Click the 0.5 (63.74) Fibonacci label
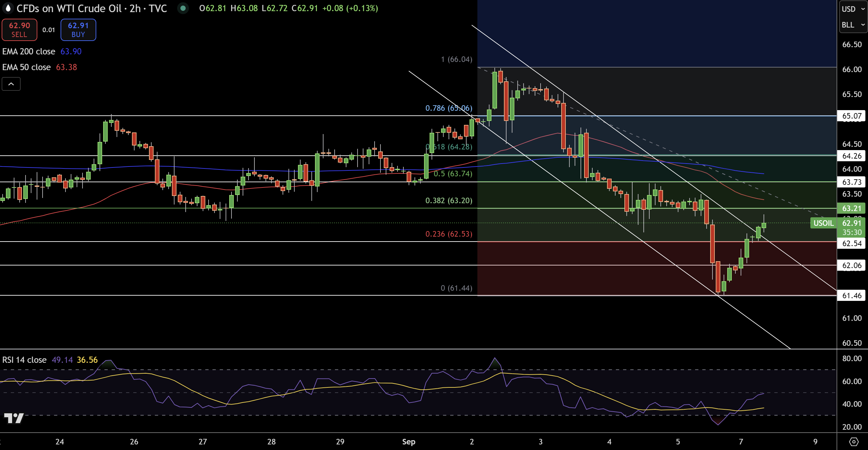868x450 pixels. coord(453,174)
